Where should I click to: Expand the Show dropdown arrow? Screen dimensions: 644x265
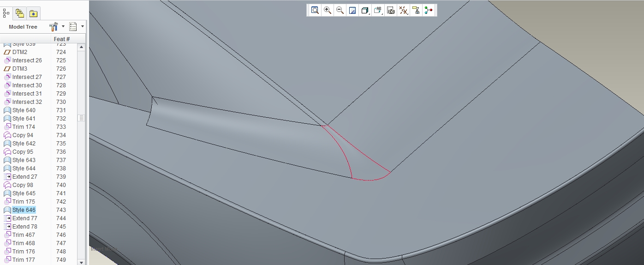[x=83, y=27]
